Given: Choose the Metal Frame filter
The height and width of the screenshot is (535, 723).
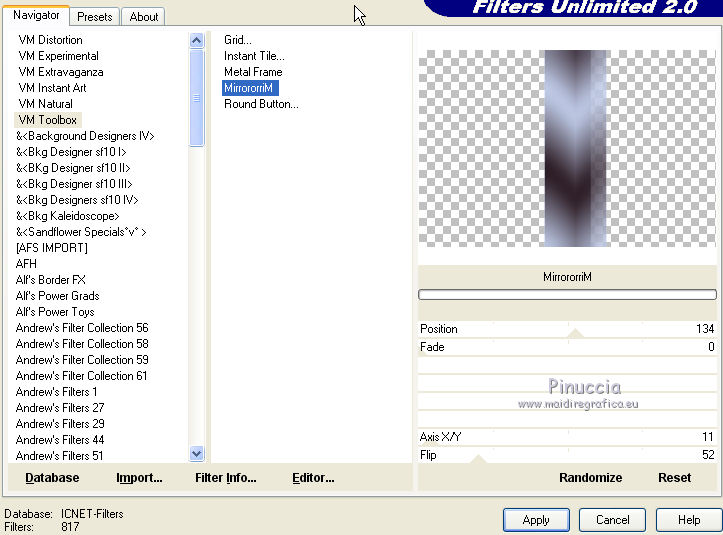Looking at the screenshot, I should tap(253, 72).
